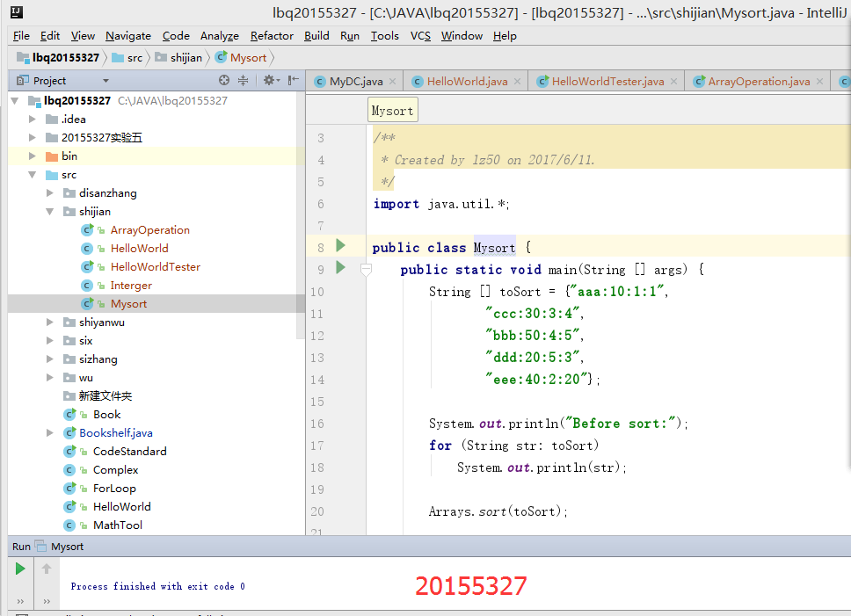The image size is (851, 616).
Task: Click line number 16 in the gutter
Action: pyautogui.click(x=317, y=424)
